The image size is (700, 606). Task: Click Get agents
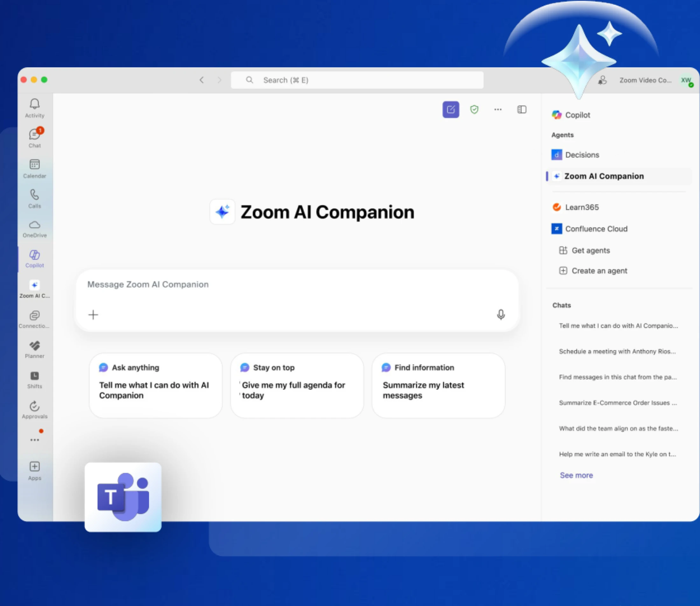click(584, 251)
